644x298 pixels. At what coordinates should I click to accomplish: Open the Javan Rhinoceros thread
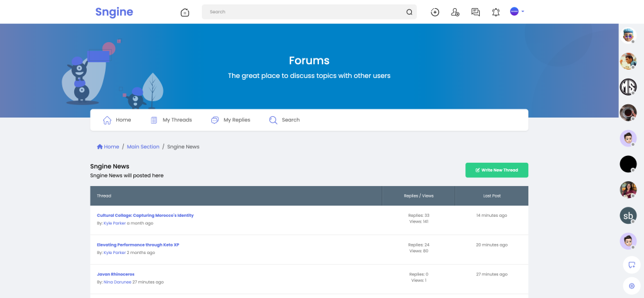(x=116, y=274)
